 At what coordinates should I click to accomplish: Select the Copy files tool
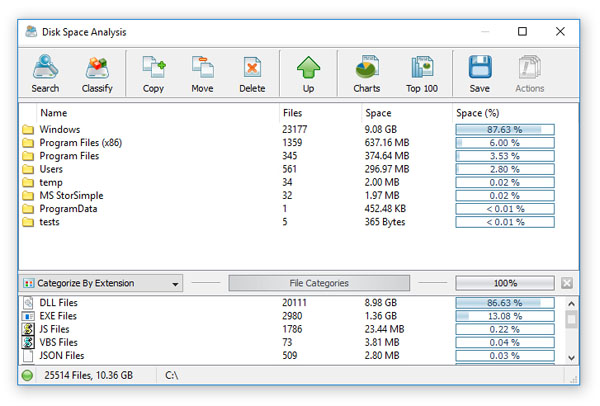point(153,73)
